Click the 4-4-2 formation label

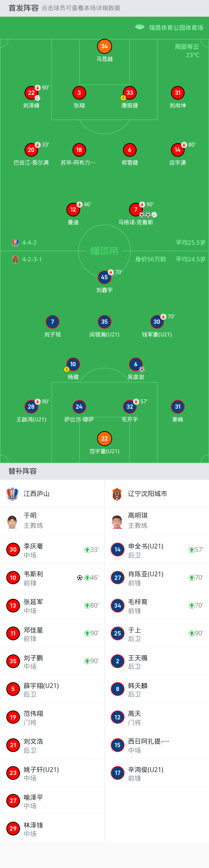click(x=29, y=243)
